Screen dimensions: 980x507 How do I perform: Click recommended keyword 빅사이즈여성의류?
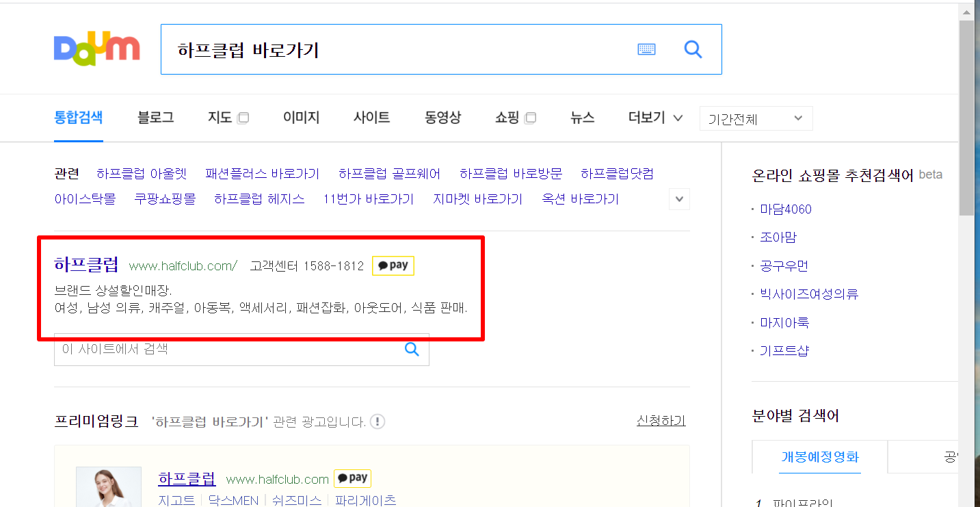click(x=809, y=294)
